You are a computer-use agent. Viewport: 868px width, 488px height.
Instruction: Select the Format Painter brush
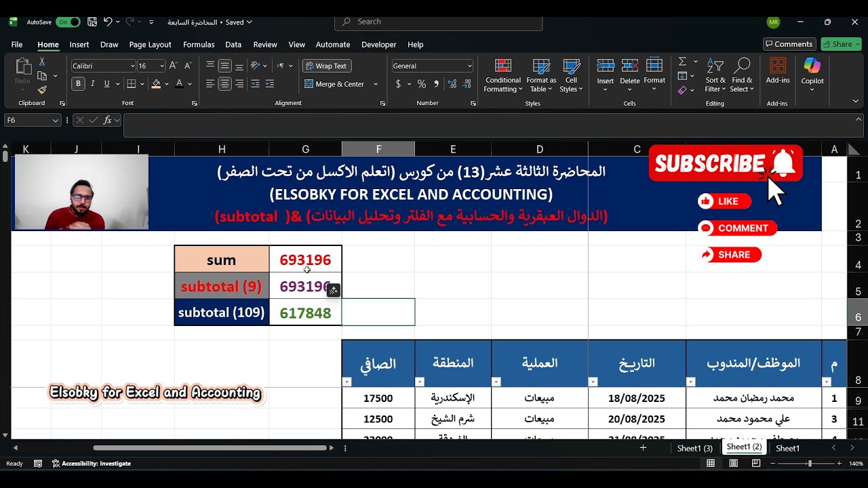click(x=42, y=89)
